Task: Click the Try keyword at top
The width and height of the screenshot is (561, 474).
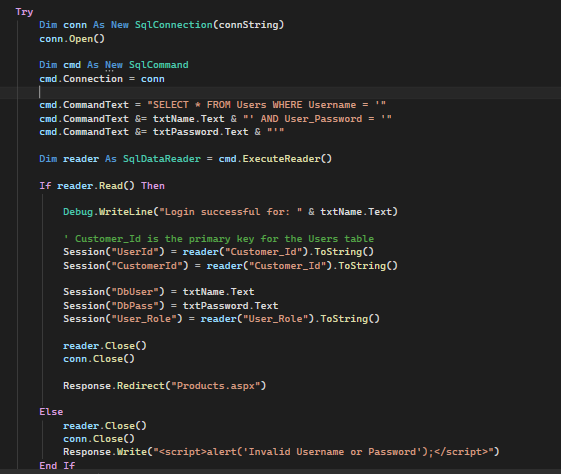Action: [24, 12]
